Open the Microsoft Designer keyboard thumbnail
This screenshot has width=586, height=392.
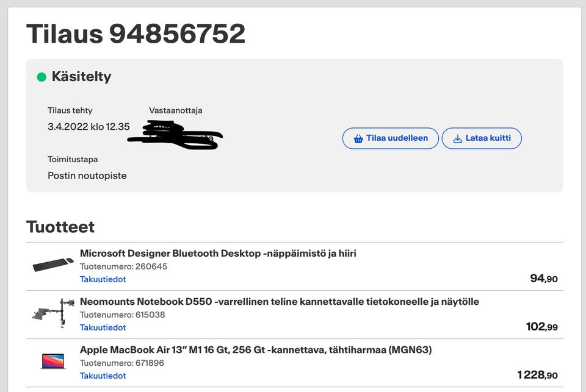point(53,265)
